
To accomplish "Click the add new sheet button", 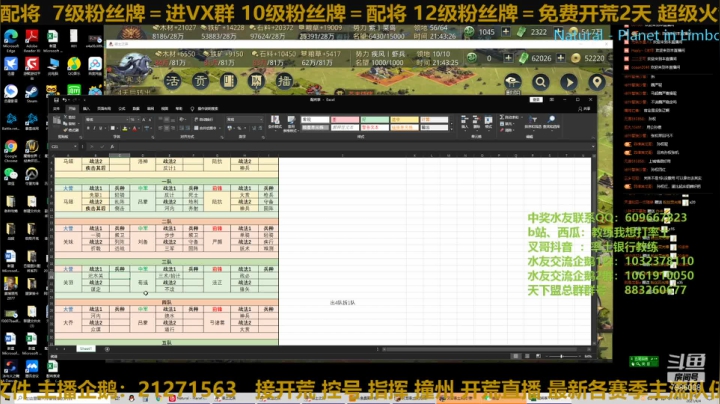I will [107, 349].
